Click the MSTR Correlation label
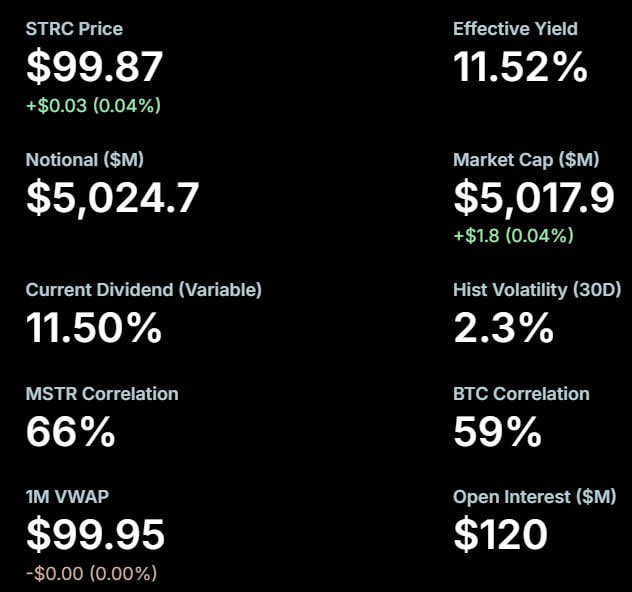Image resolution: width=632 pixels, height=592 pixels. click(x=102, y=394)
